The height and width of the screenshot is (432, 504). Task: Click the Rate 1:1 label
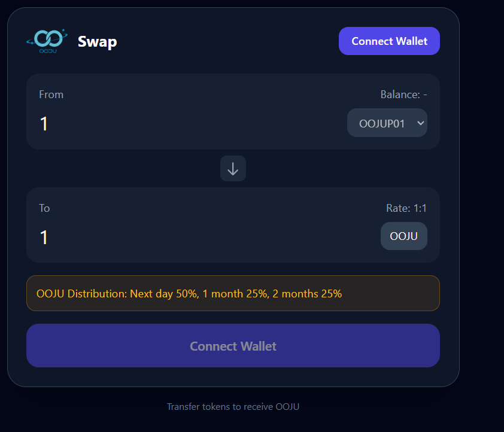pyautogui.click(x=406, y=208)
